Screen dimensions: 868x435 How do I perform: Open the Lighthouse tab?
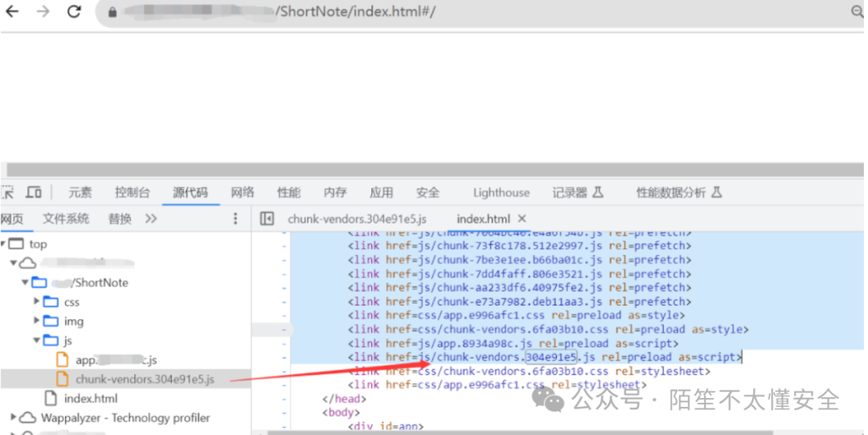coord(502,192)
